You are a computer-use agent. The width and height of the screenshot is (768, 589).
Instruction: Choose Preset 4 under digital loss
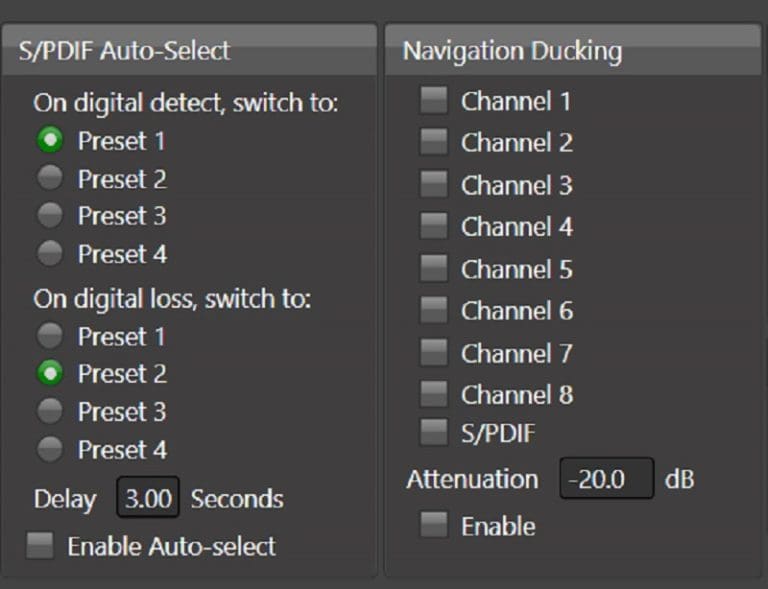click(x=50, y=449)
